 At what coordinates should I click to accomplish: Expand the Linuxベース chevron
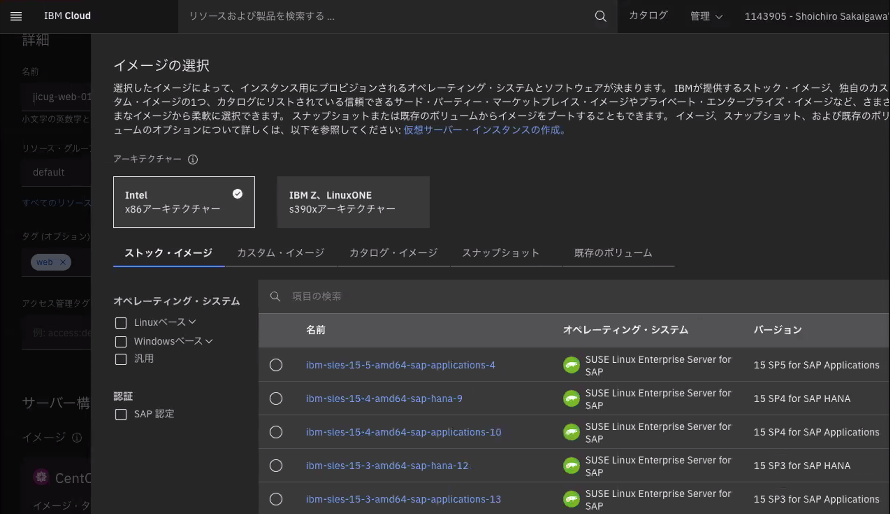pos(192,322)
